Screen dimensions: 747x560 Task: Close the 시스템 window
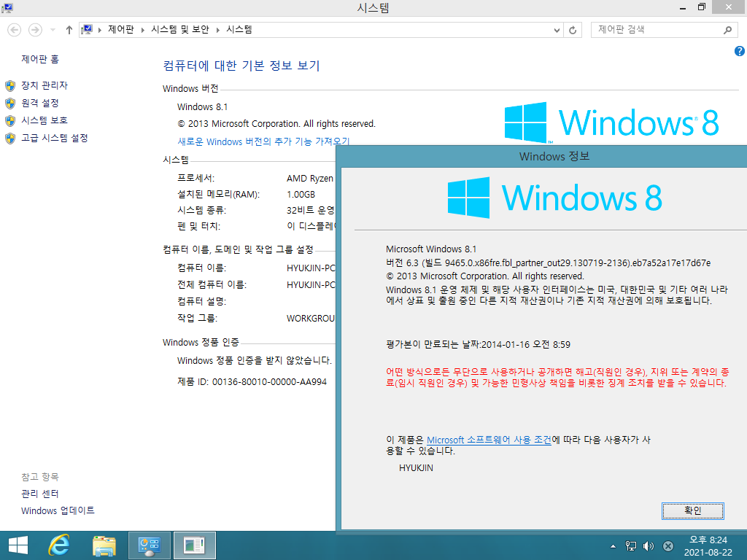pos(729,7)
